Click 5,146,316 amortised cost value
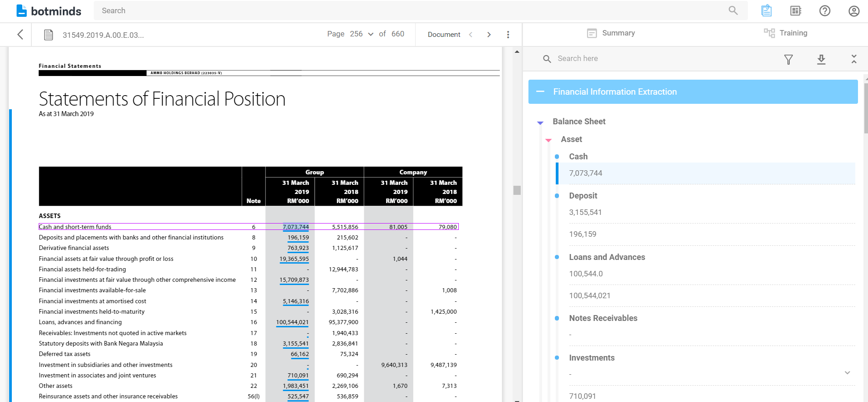Viewport: 868px width, 402px height. [x=296, y=301]
